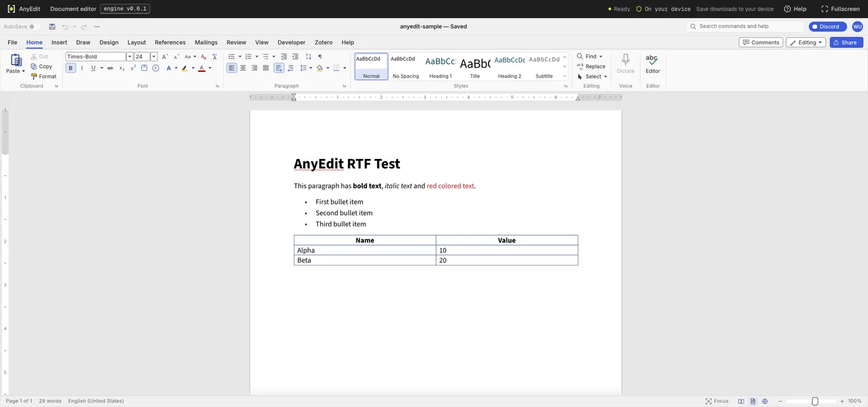Increase the paragraph indent

click(295, 56)
